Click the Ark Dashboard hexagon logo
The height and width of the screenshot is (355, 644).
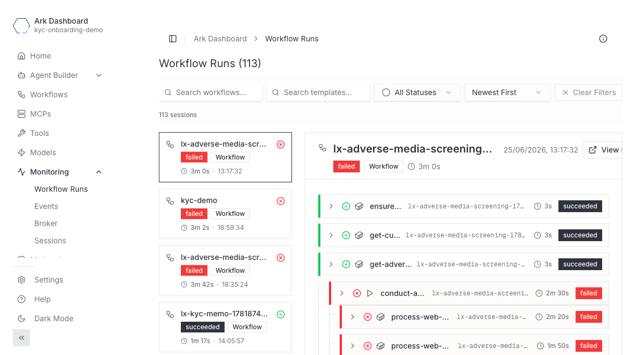(21, 26)
